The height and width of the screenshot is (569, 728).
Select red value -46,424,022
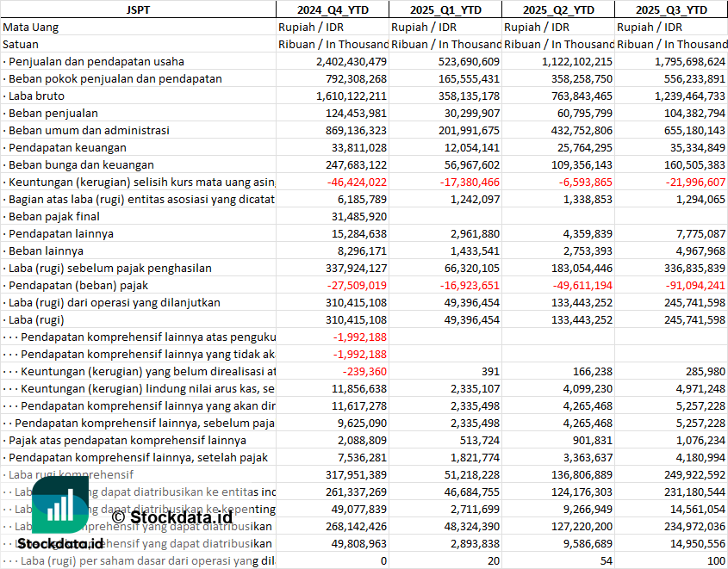coord(357,182)
